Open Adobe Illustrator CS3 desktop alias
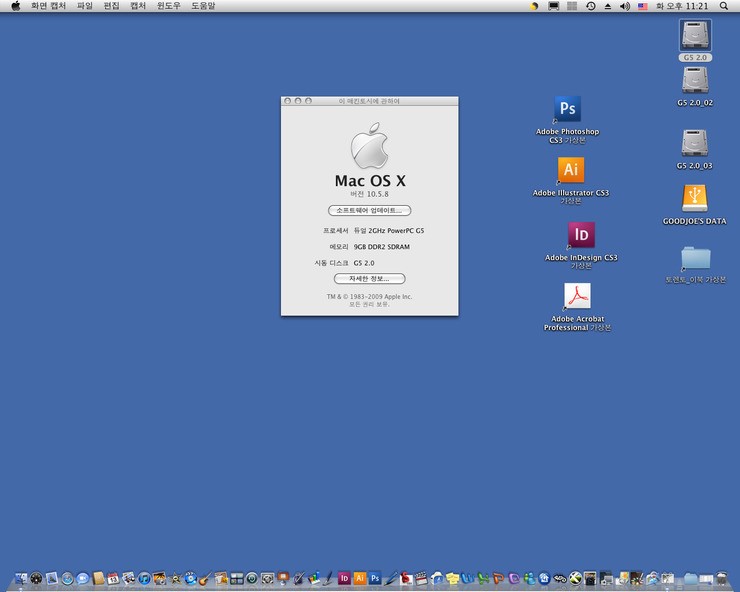Viewport: 740px width, 592px height. point(570,169)
